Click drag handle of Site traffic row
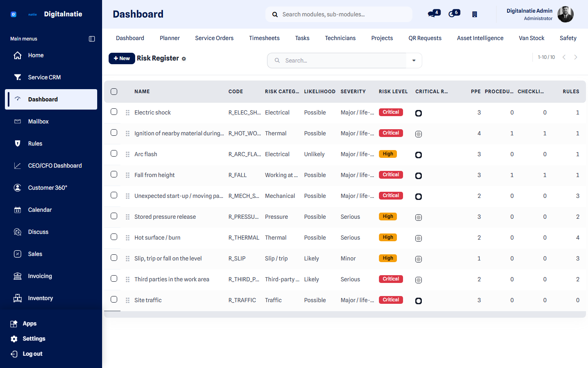Screen dimensions: 588x368 pyautogui.click(x=127, y=300)
